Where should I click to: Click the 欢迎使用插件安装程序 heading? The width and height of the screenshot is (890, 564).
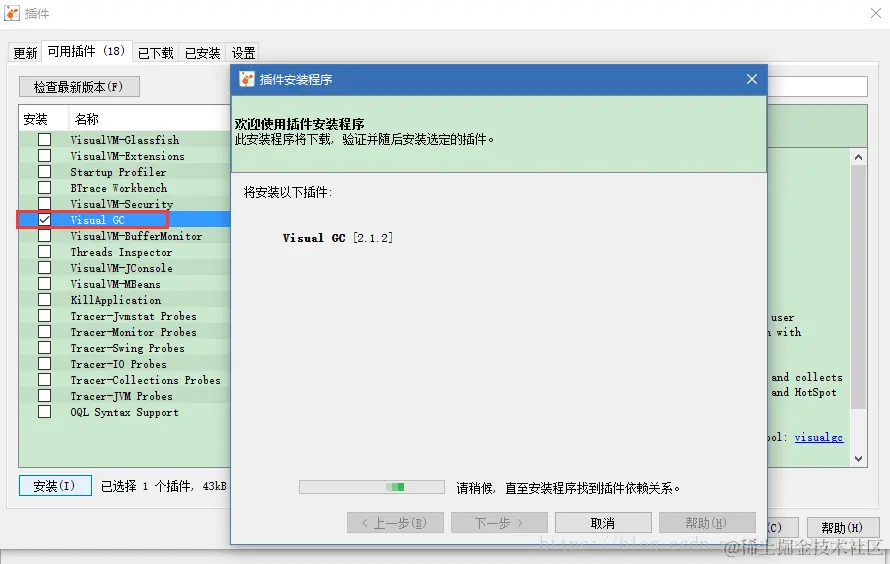pos(299,124)
